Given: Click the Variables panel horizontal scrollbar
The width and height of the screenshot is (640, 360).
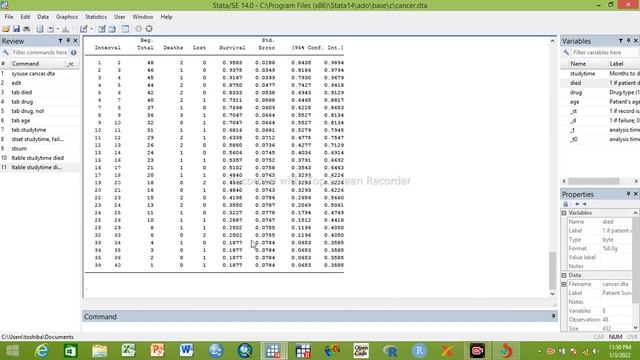Looking at the screenshot, I should (593, 181).
